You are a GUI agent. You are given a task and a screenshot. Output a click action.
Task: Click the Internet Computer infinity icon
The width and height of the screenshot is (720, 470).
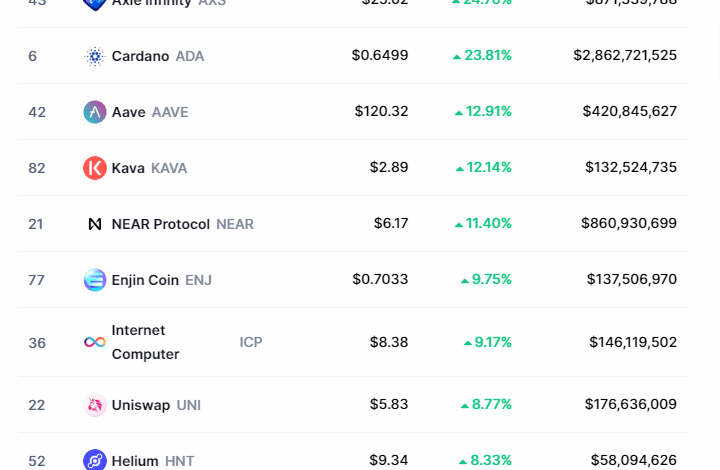95,342
